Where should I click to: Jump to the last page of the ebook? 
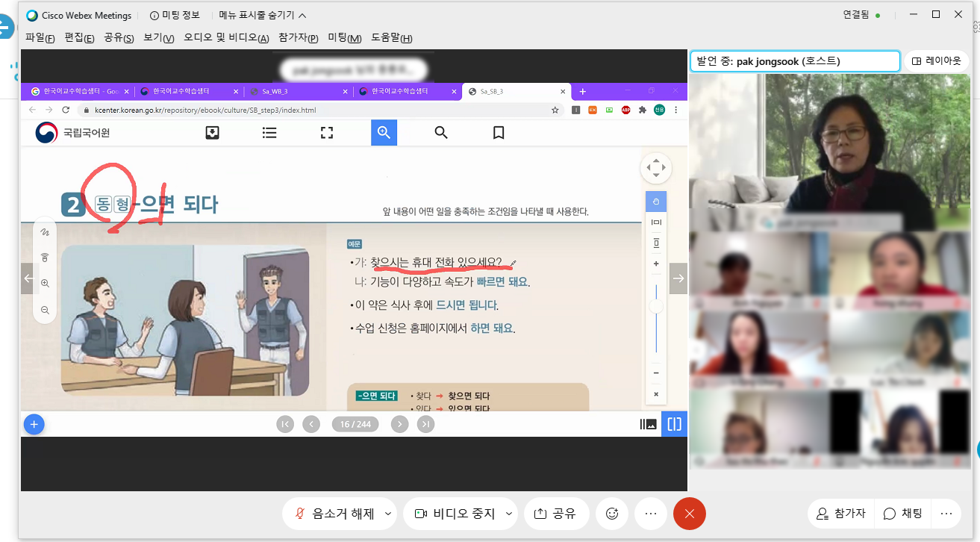426,424
